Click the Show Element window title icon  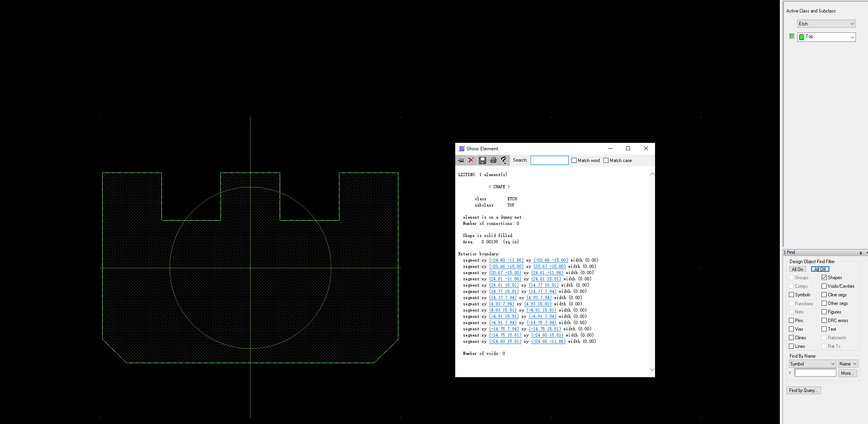462,149
